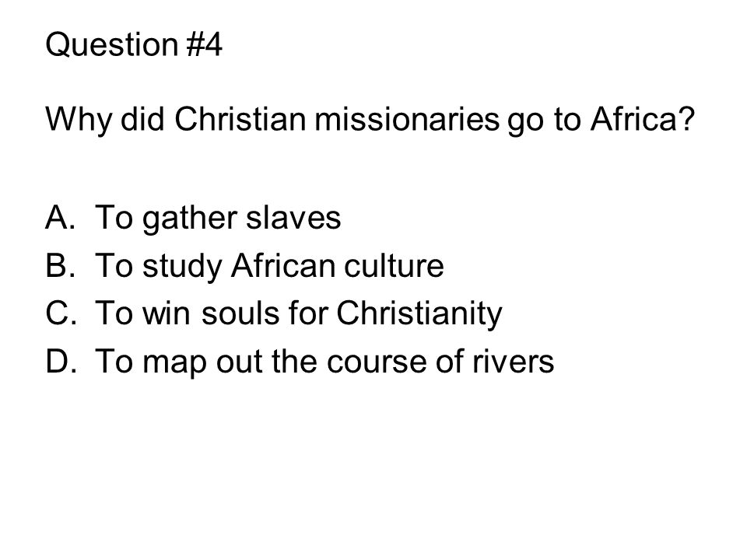The width and height of the screenshot is (747, 560).
Task: Click the letter 'A.' option marker
Action: (x=61, y=218)
